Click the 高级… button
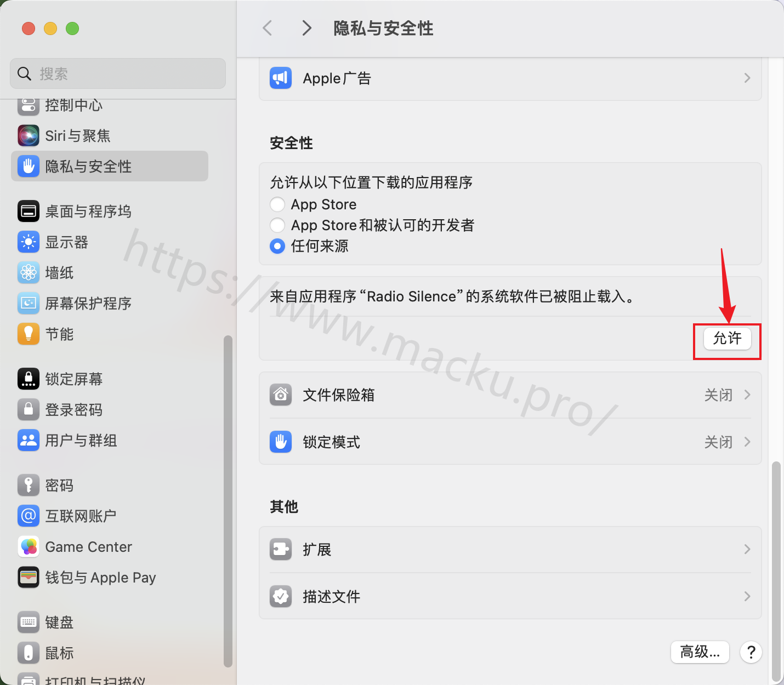The width and height of the screenshot is (784, 685). (x=700, y=652)
